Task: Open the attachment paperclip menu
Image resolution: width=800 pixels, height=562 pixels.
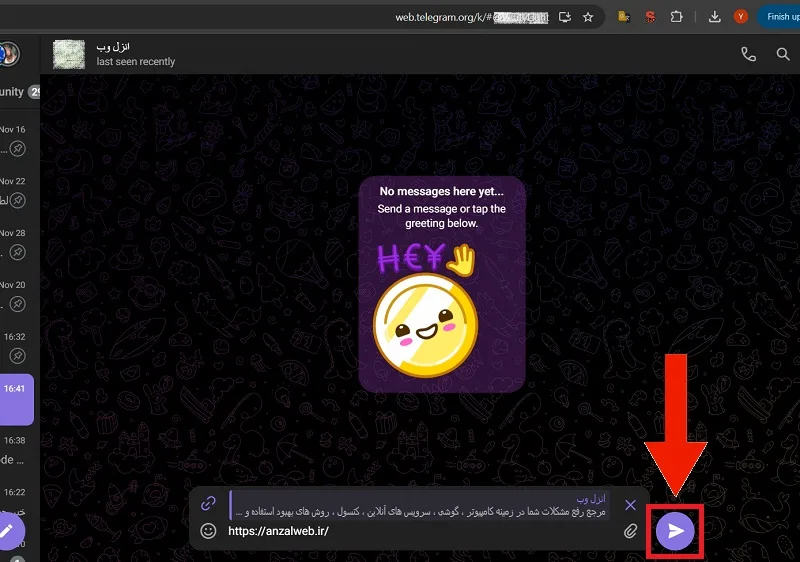Action: click(631, 531)
